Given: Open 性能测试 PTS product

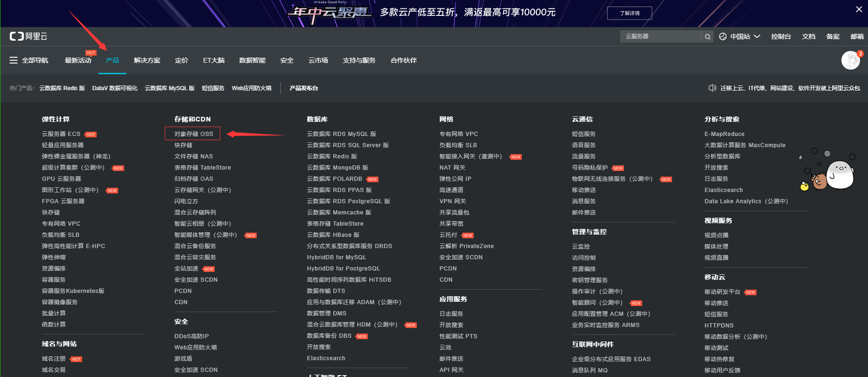Looking at the screenshot, I should (458, 336).
